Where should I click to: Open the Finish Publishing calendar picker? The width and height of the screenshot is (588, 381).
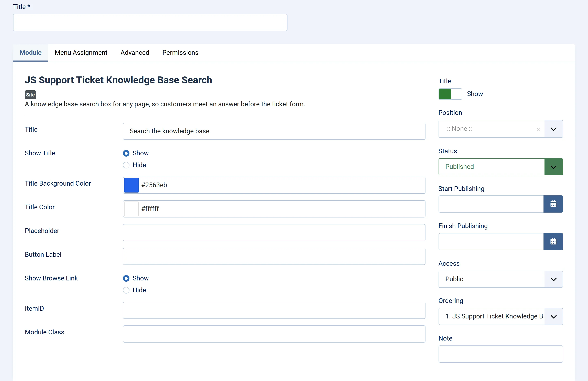(x=553, y=241)
